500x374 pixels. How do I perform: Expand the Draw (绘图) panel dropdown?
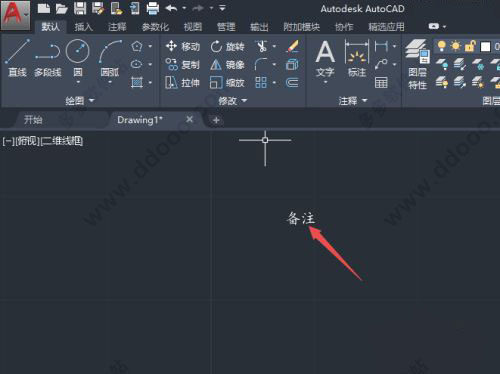(80, 100)
